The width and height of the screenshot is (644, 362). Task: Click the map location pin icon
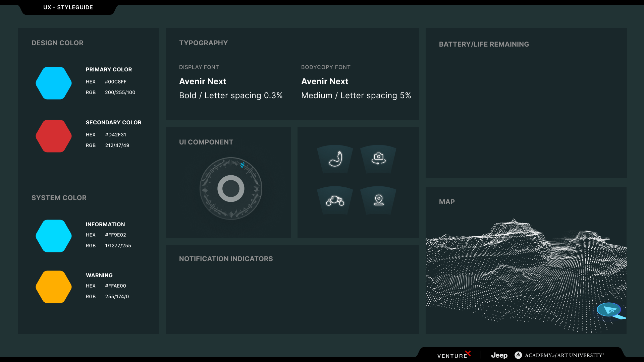point(378,200)
